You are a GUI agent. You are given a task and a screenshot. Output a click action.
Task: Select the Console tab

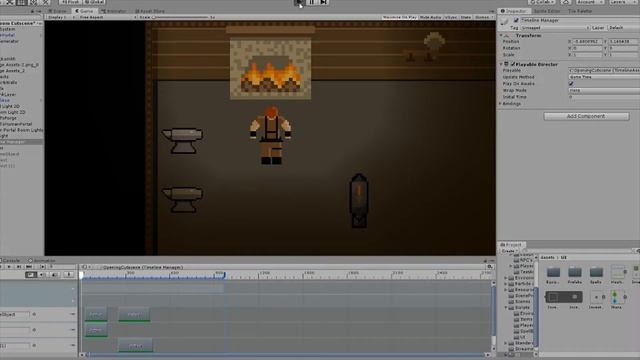coord(11,260)
